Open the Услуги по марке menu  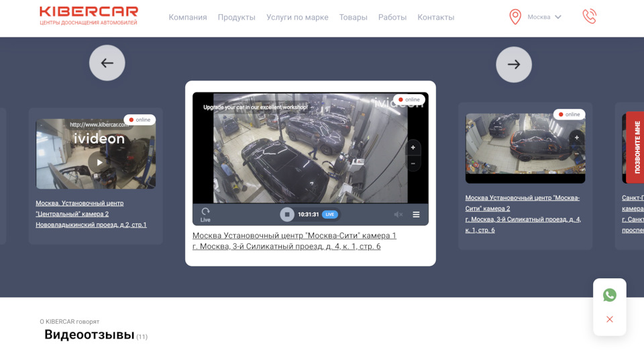[x=297, y=17]
